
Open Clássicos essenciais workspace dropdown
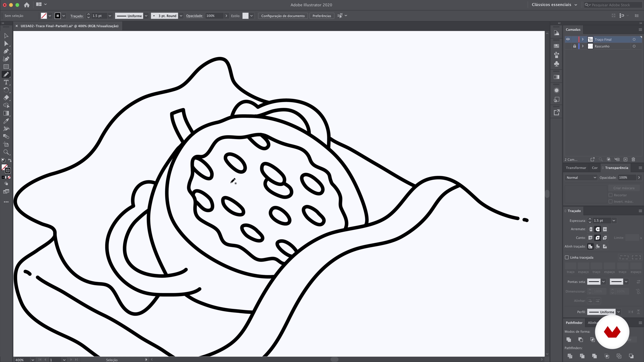click(554, 5)
